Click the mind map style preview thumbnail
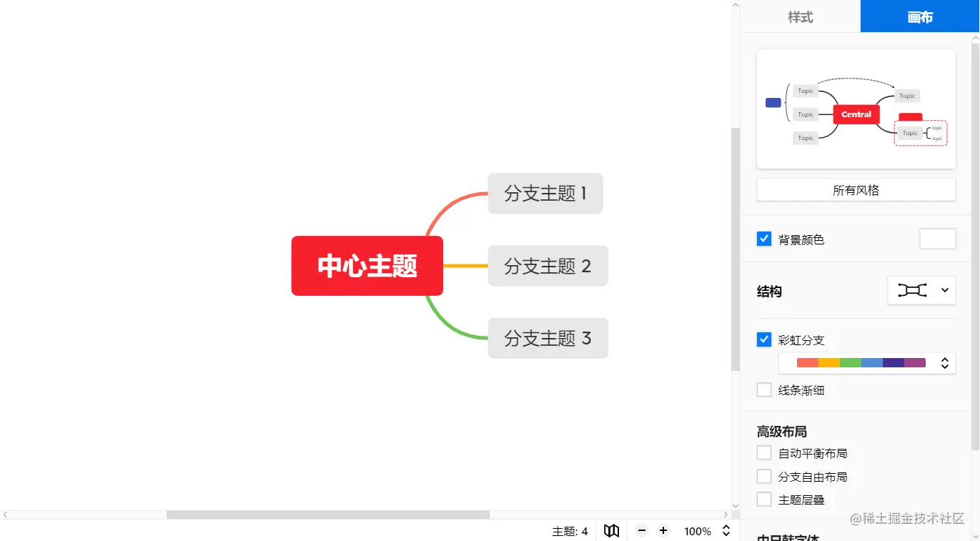 [856, 109]
